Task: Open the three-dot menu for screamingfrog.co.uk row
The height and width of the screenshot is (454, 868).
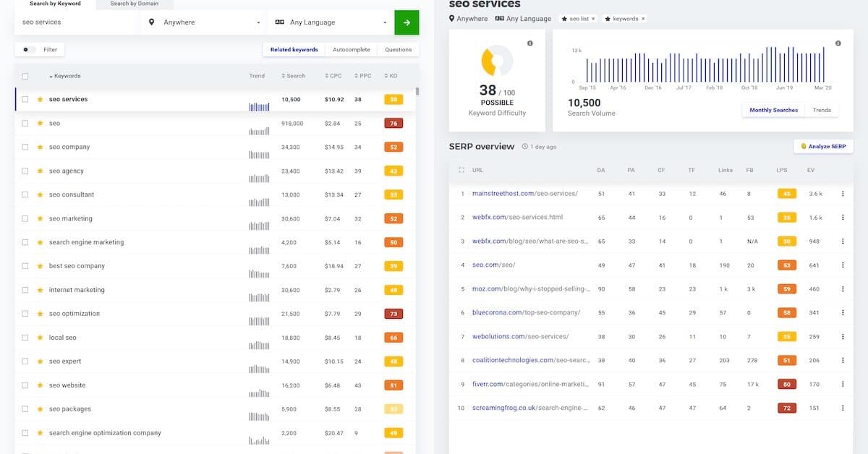Action: (x=843, y=408)
